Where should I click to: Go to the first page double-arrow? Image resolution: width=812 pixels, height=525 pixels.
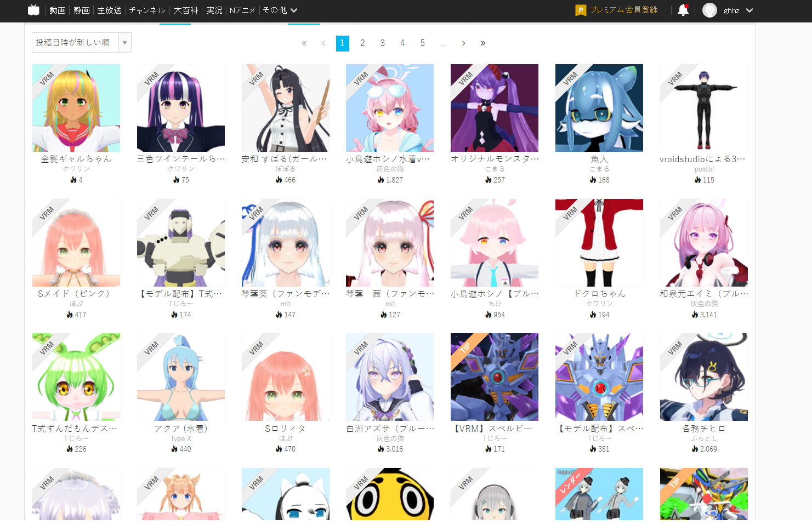pos(304,43)
